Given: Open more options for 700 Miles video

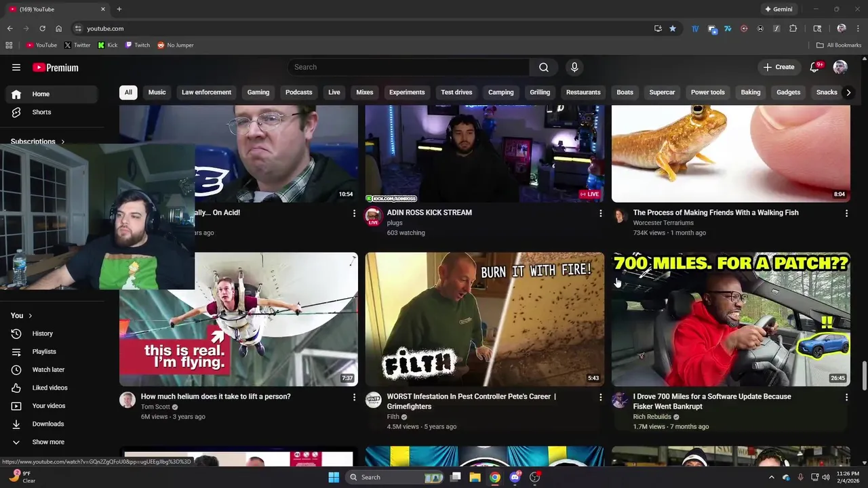Looking at the screenshot, I should [846, 397].
